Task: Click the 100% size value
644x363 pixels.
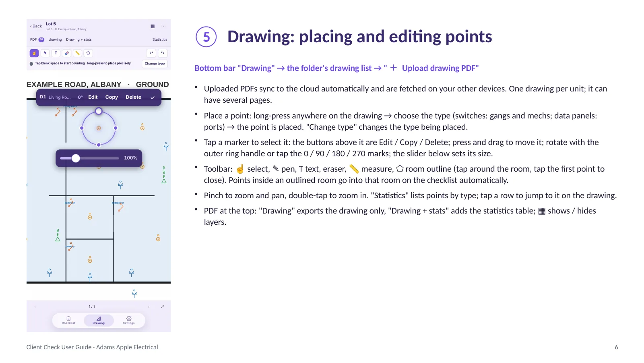Action: [130, 158]
